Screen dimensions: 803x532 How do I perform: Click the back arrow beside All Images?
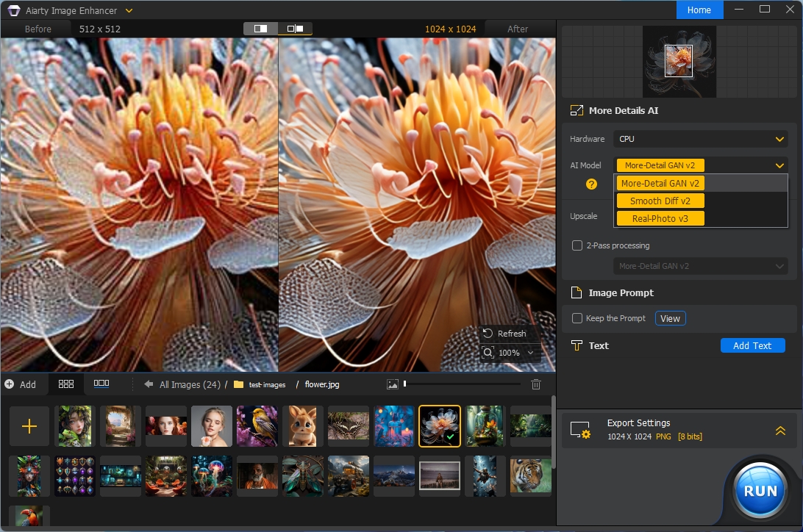(149, 384)
